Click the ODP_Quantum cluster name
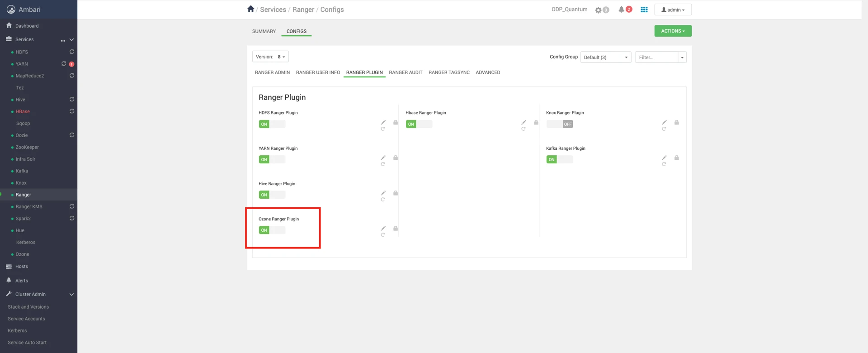The height and width of the screenshot is (353, 868). click(x=569, y=10)
